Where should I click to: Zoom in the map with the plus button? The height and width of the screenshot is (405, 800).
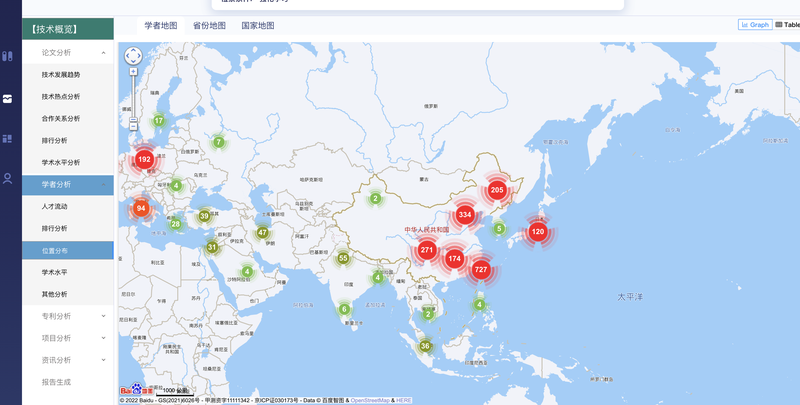pos(133,72)
